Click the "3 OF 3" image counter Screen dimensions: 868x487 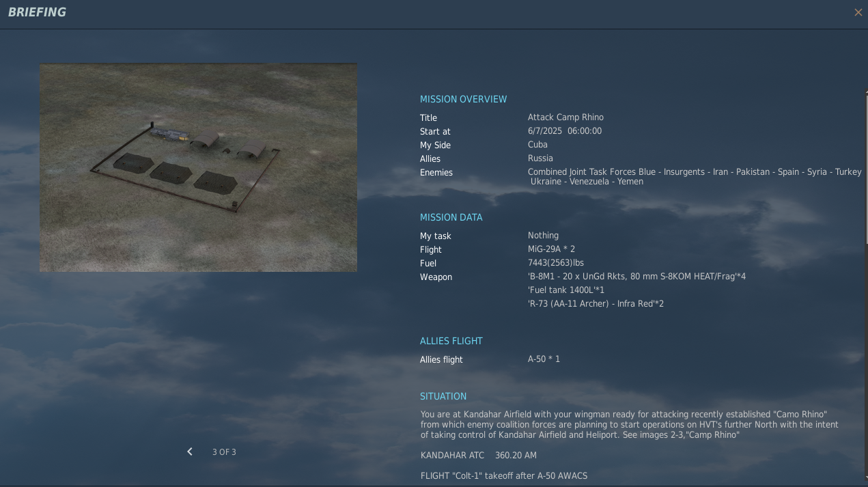click(224, 452)
